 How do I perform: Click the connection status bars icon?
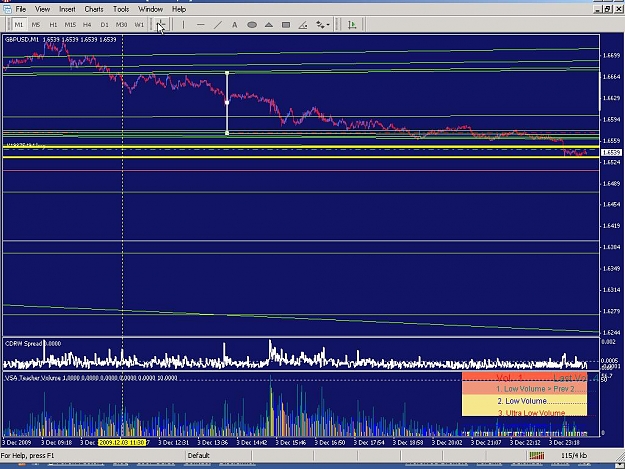[x=537, y=455]
